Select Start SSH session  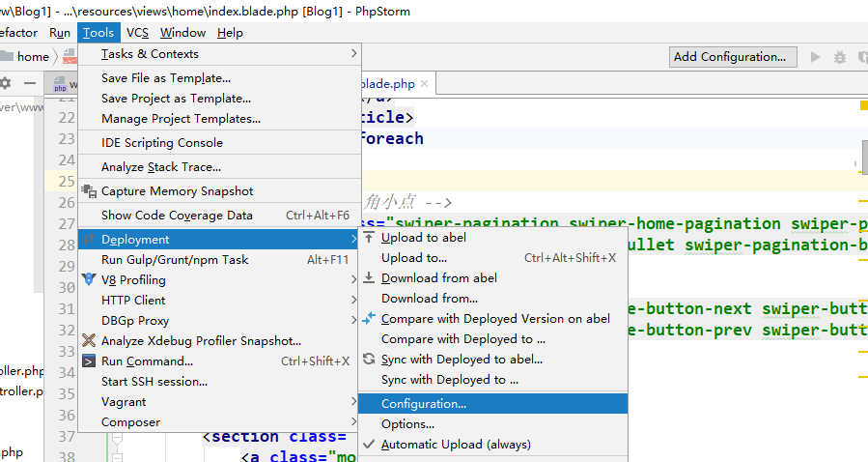coord(220,381)
